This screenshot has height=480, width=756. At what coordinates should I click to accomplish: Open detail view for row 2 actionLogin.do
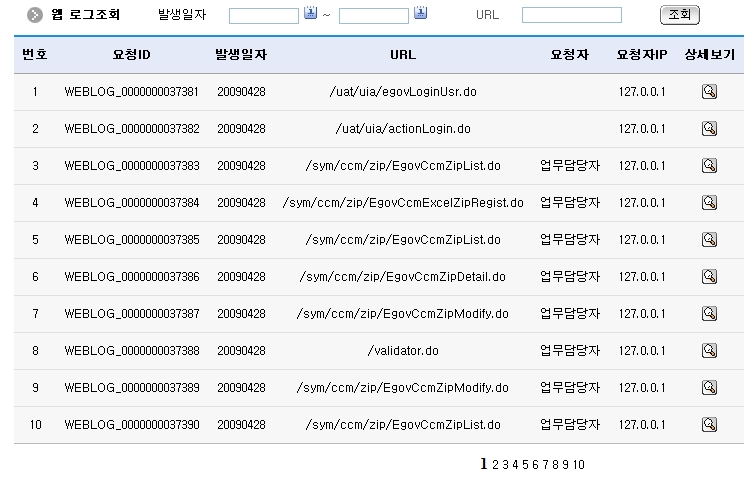pos(709,129)
